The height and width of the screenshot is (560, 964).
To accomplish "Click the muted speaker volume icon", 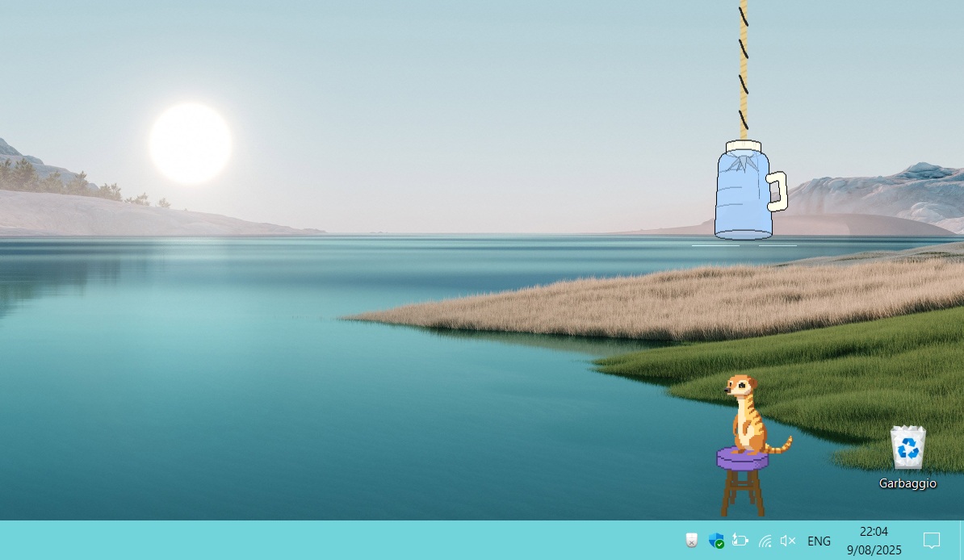I will (x=788, y=541).
